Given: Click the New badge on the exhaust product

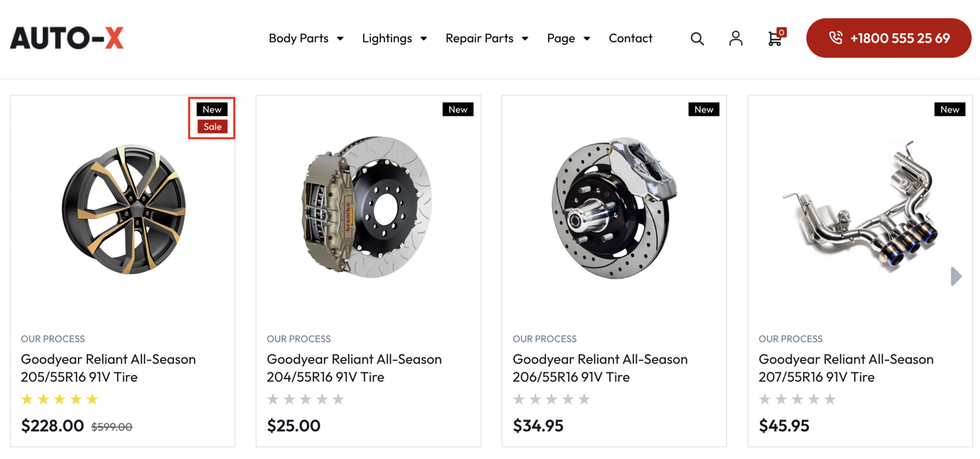Looking at the screenshot, I should (x=949, y=109).
